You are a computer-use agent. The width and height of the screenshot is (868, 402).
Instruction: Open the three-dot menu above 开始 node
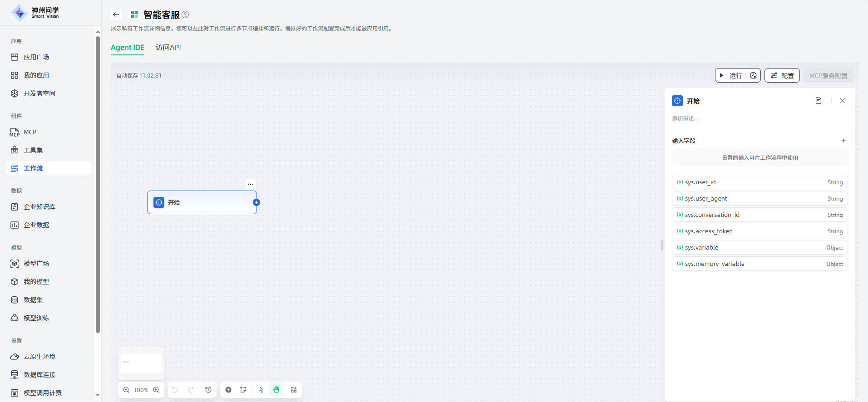coord(251,184)
